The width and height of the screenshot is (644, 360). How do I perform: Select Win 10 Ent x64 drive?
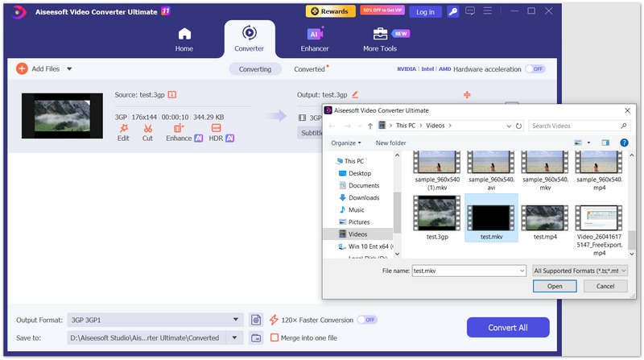click(x=365, y=246)
